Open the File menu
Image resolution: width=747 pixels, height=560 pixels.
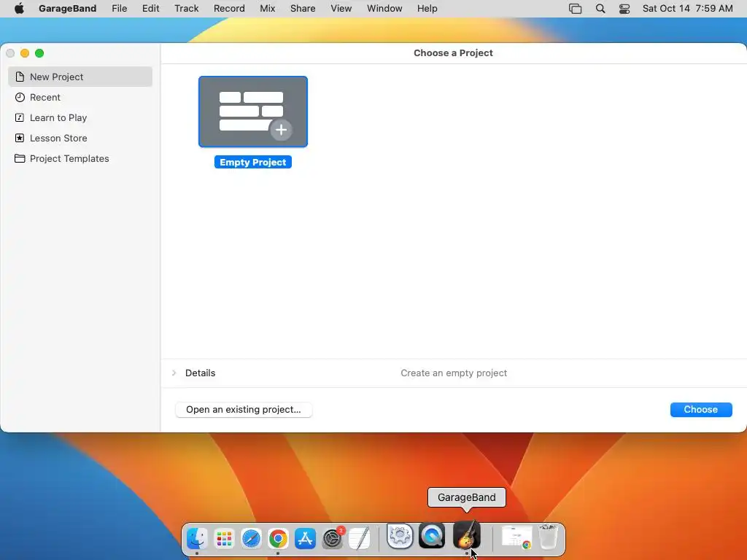[x=119, y=9]
